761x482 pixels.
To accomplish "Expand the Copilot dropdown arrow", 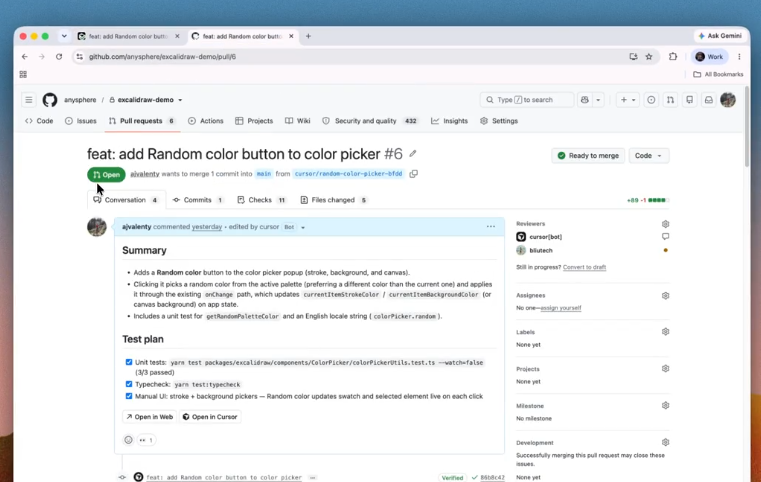I will pyautogui.click(x=598, y=100).
